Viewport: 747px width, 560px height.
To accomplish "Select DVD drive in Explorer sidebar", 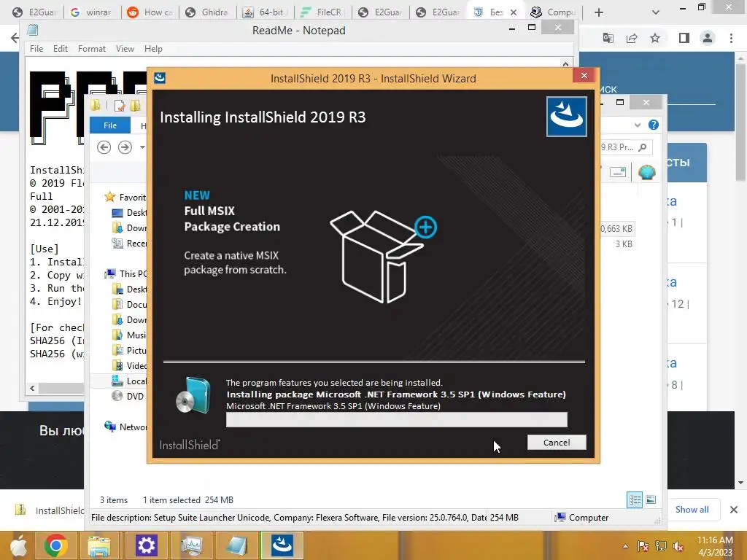I will [128, 396].
